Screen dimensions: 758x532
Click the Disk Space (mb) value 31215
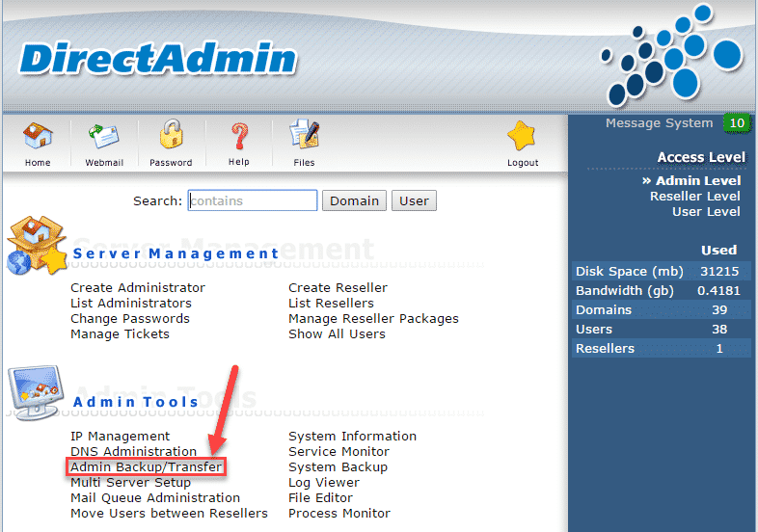coord(719,272)
